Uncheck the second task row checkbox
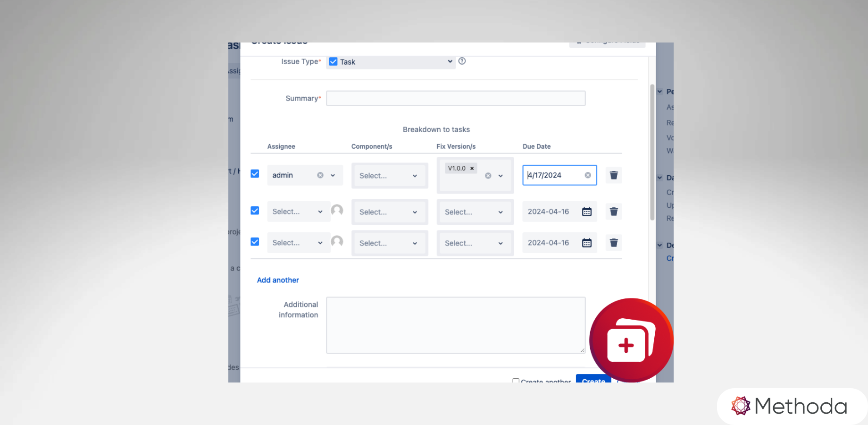868x425 pixels. click(255, 211)
